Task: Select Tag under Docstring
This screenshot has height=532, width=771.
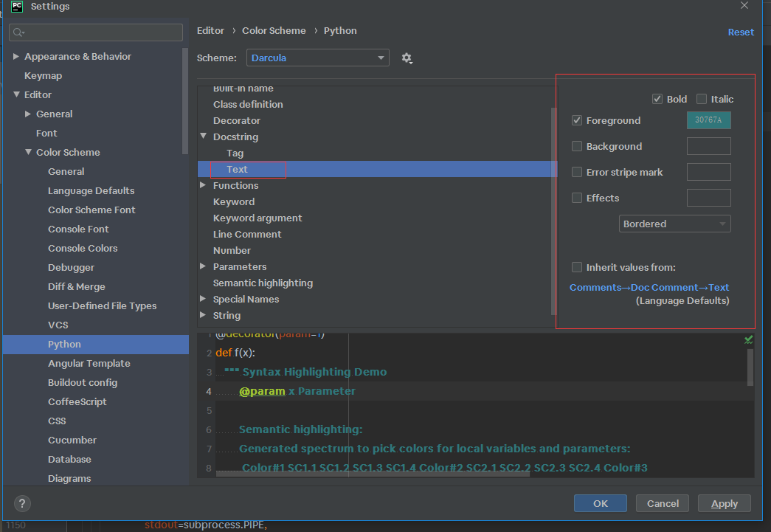Action: point(235,153)
